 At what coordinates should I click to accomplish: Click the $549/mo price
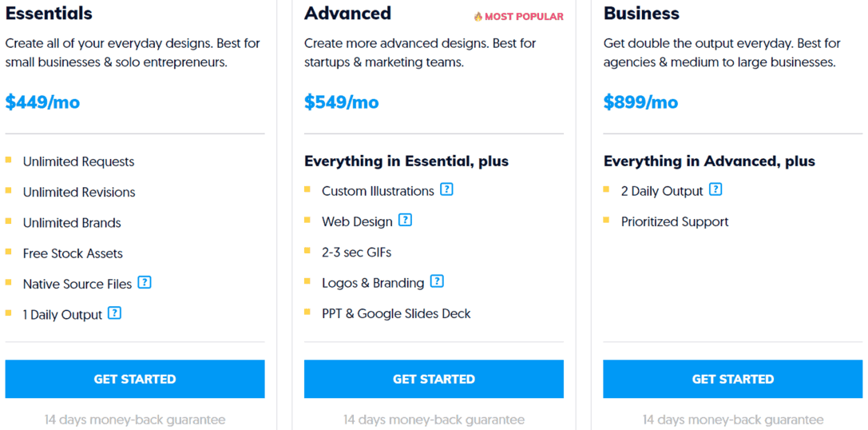pyautogui.click(x=342, y=102)
